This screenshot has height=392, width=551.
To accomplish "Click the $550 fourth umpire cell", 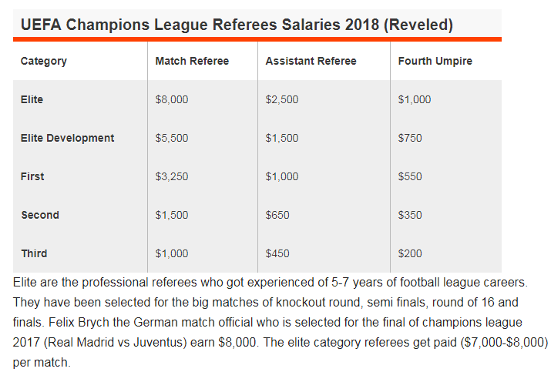I will [x=410, y=176].
